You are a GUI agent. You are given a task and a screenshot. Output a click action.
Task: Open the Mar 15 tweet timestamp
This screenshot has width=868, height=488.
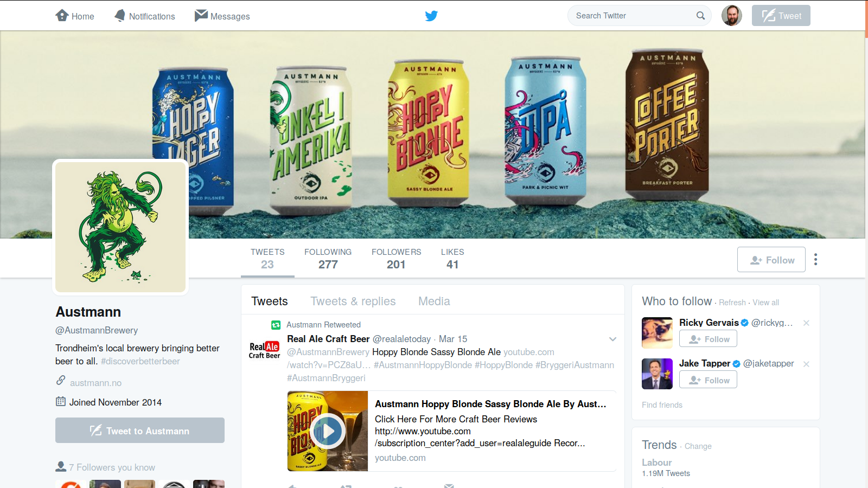pyautogui.click(x=453, y=339)
